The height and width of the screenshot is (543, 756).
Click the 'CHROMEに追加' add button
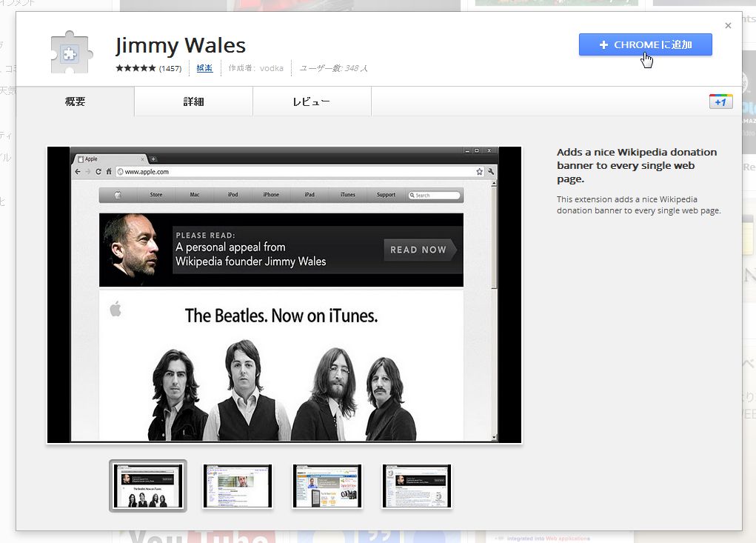click(645, 45)
